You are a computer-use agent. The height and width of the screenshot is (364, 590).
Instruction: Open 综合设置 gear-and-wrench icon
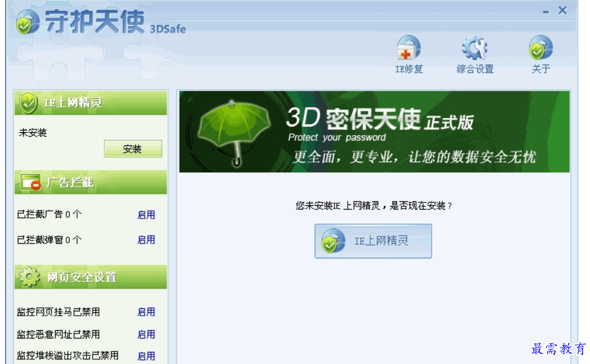(x=475, y=48)
